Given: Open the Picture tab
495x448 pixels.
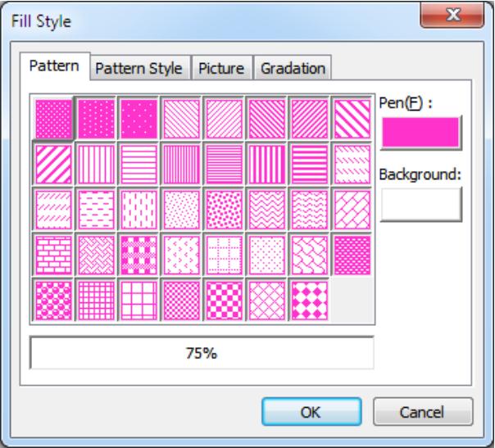Looking at the screenshot, I should (x=222, y=69).
